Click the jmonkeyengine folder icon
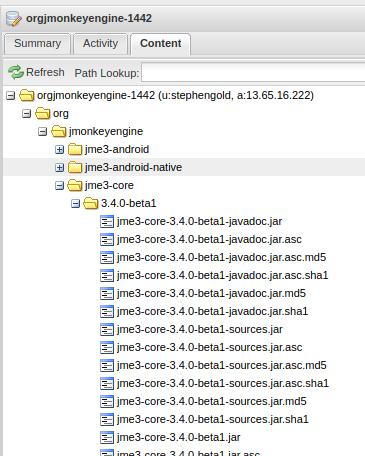Screen dimensions: 365x456 (x=59, y=131)
